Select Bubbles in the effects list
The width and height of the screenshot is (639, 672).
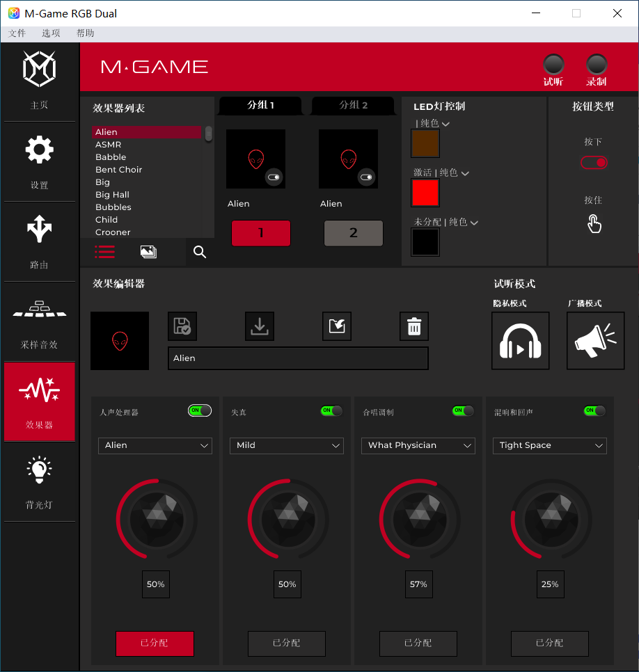[x=146, y=207]
